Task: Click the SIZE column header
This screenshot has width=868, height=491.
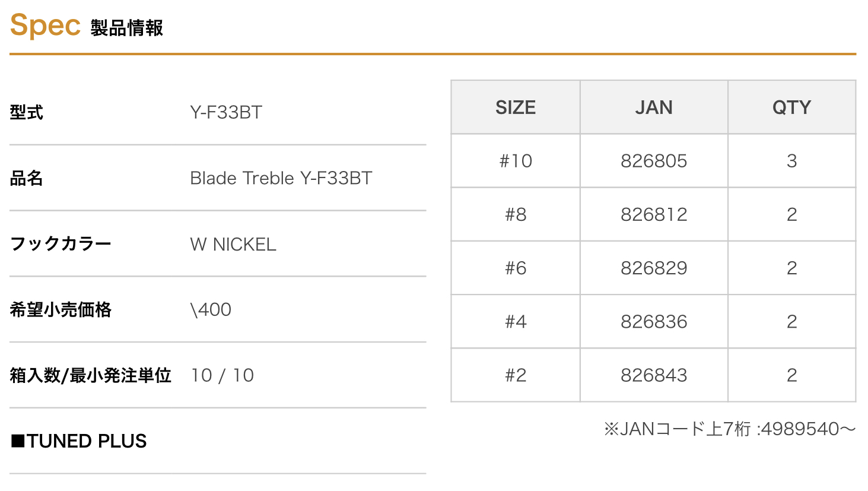Action: pyautogui.click(x=516, y=107)
